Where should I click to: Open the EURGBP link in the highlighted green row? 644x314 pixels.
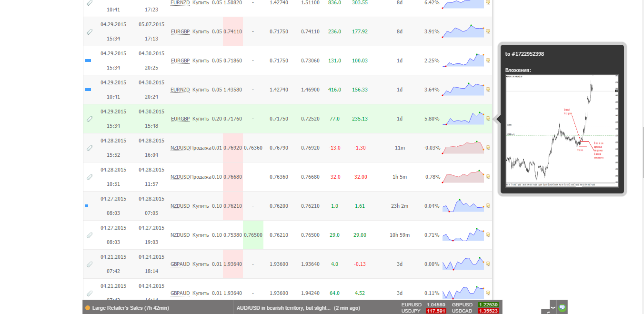point(180,119)
